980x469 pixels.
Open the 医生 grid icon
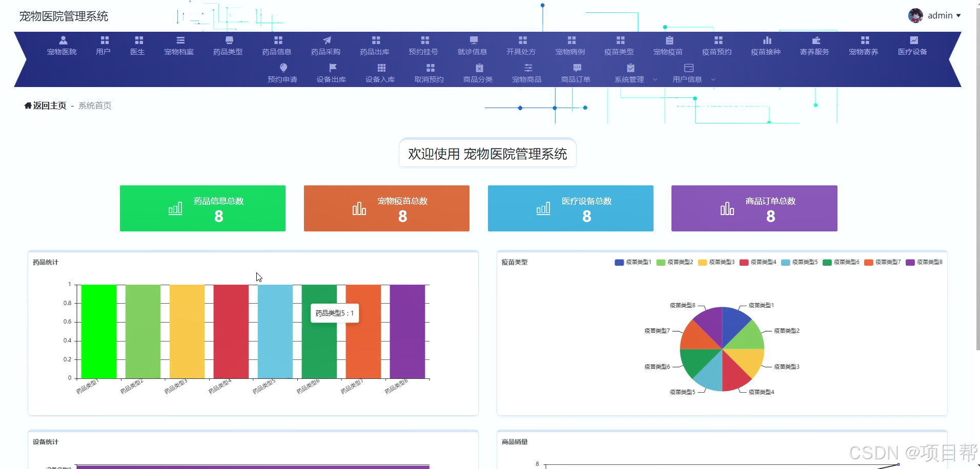tap(139, 40)
